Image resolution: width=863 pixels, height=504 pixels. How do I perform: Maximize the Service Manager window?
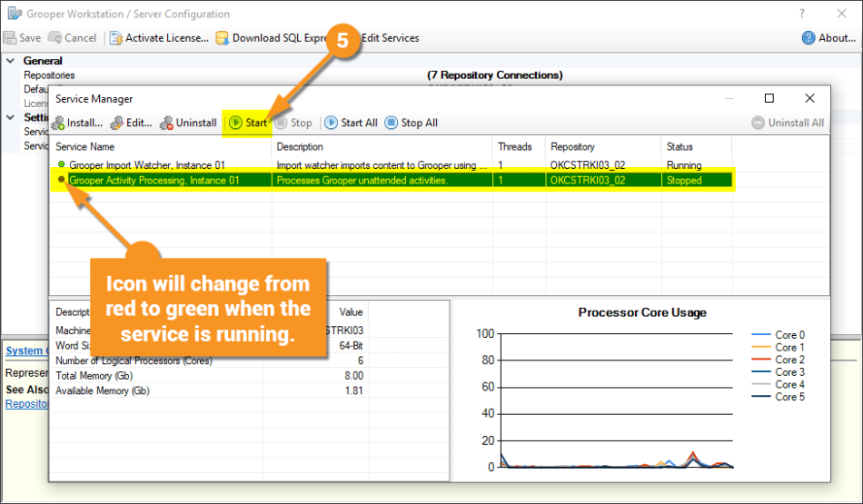[x=769, y=98]
